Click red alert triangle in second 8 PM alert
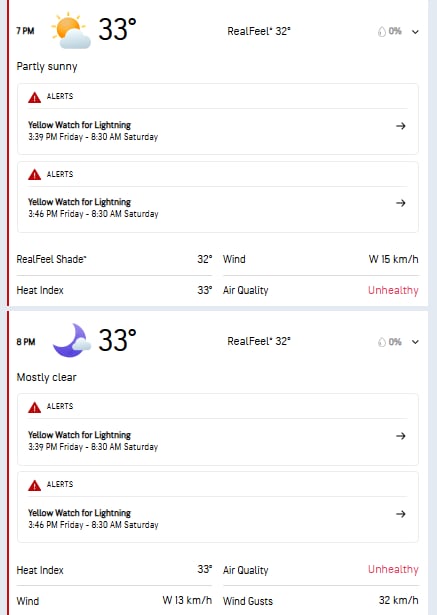Screen dimensions: 437x615 (35, 486)
